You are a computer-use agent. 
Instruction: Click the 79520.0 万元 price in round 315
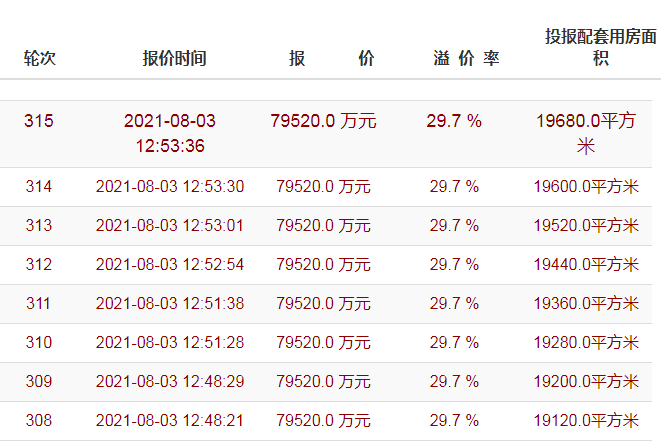[x=323, y=121]
